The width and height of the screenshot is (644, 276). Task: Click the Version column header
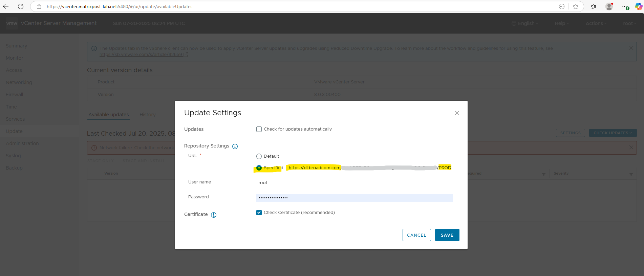pos(111,173)
